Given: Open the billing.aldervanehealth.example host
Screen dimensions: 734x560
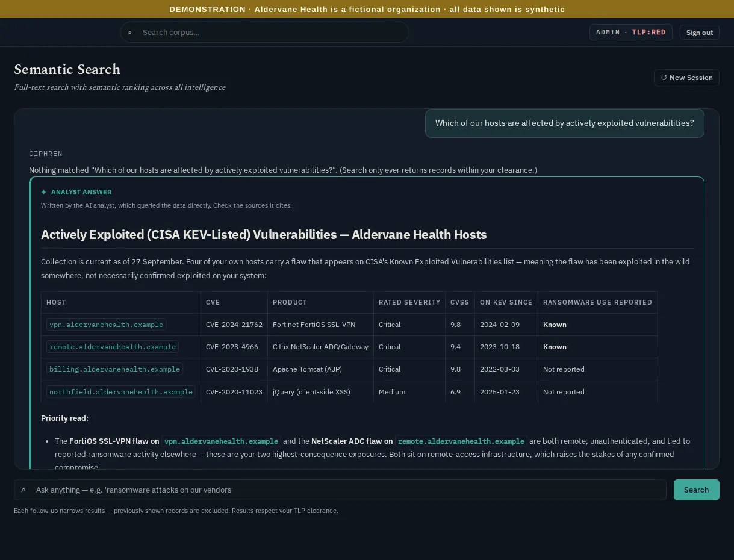Looking at the screenshot, I should pos(114,369).
